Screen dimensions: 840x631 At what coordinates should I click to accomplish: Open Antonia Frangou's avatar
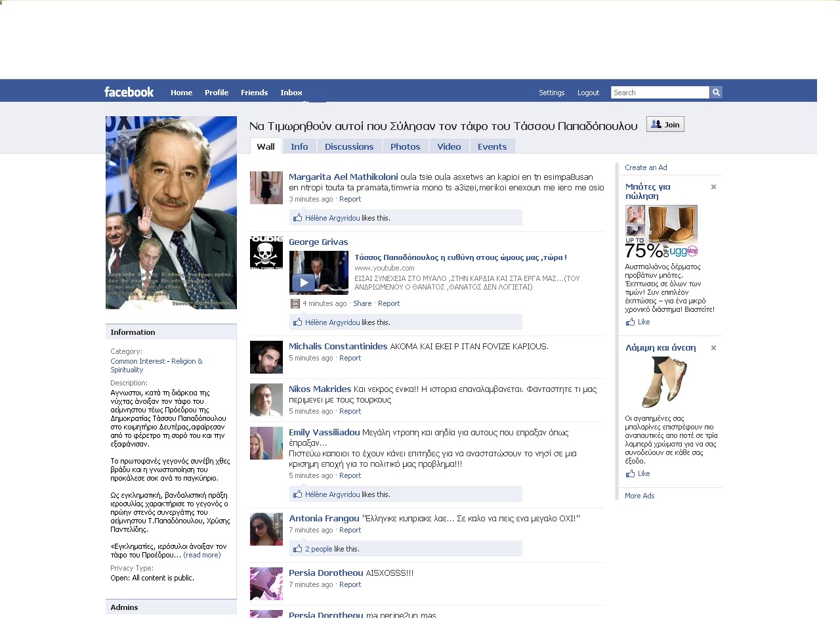coord(266,529)
